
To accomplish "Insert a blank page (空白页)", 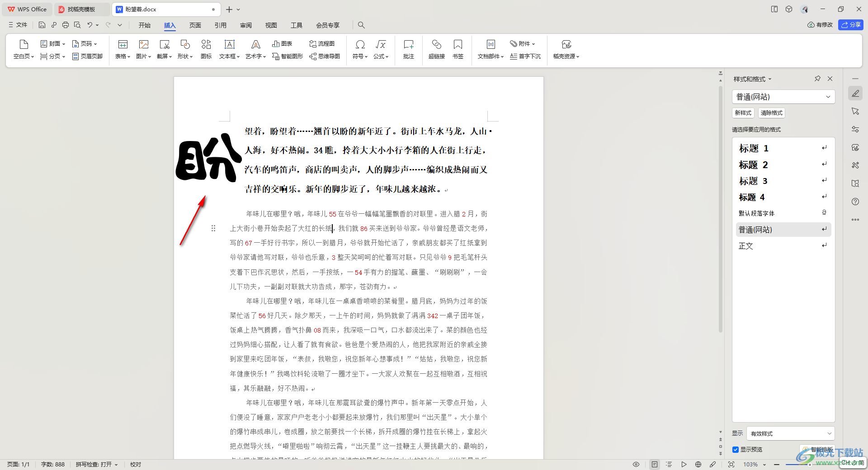I will (24, 49).
